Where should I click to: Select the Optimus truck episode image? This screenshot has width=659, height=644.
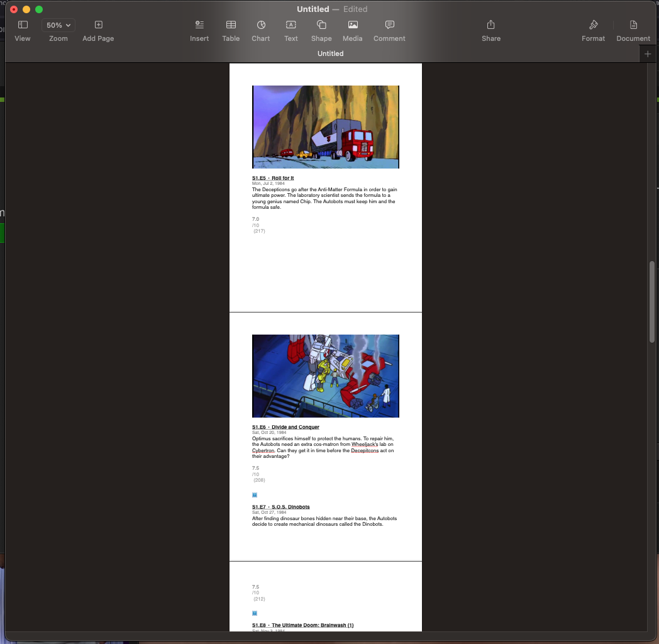point(325,127)
